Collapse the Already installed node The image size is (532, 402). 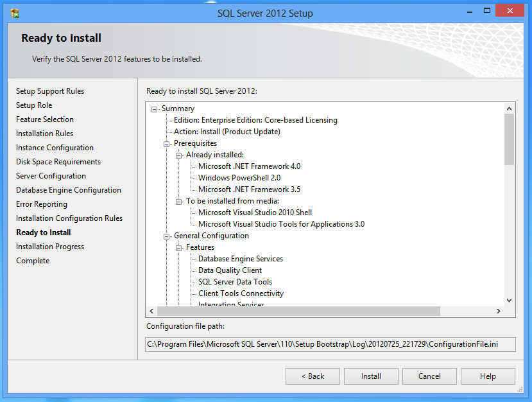tap(179, 155)
